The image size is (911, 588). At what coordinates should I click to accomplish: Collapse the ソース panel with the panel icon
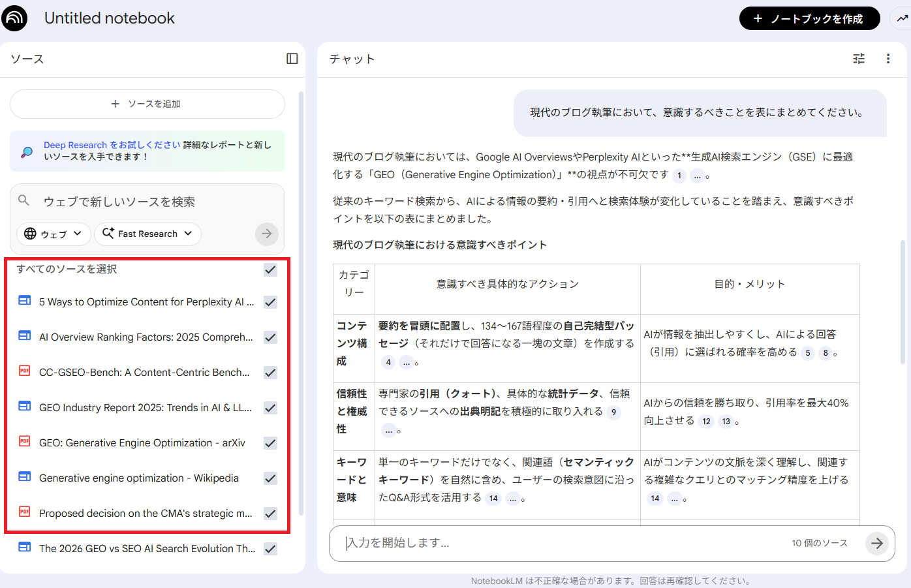coord(292,59)
